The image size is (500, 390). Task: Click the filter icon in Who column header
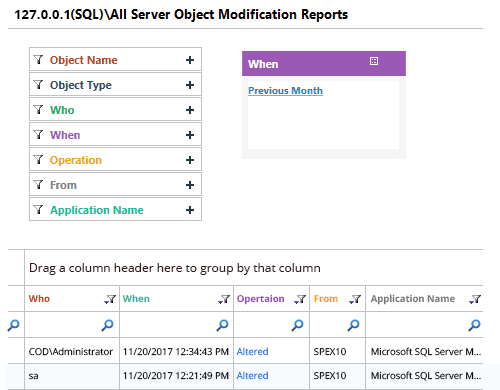(x=110, y=299)
